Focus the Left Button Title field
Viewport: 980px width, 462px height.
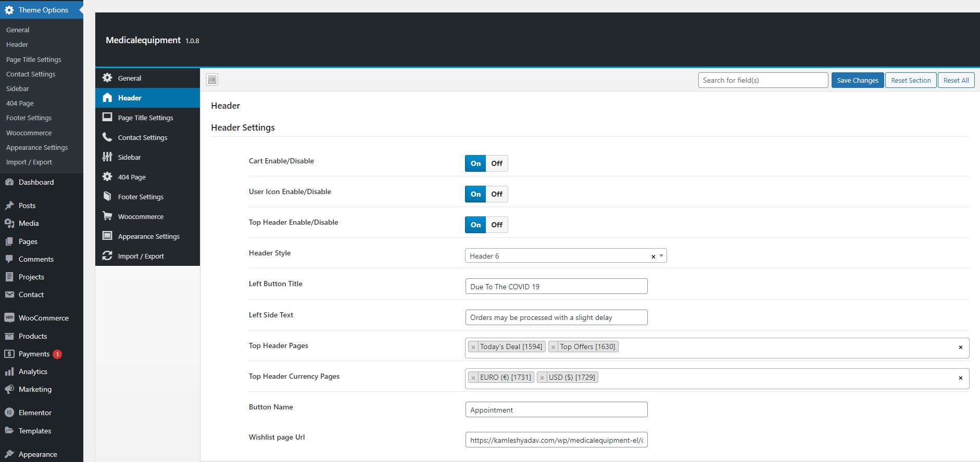click(556, 287)
